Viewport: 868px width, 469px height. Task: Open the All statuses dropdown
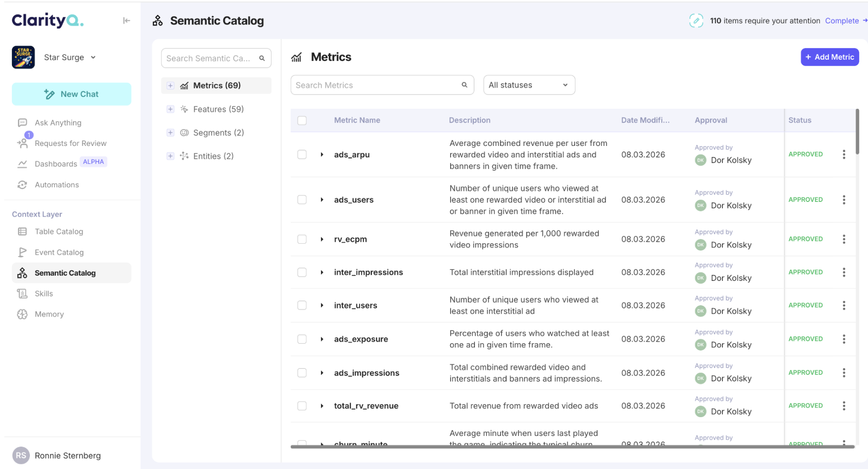tap(529, 85)
